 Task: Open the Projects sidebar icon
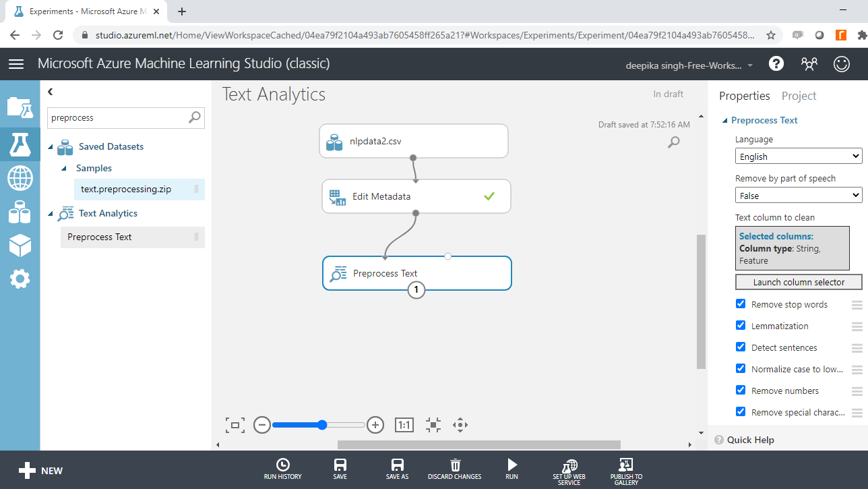20,107
